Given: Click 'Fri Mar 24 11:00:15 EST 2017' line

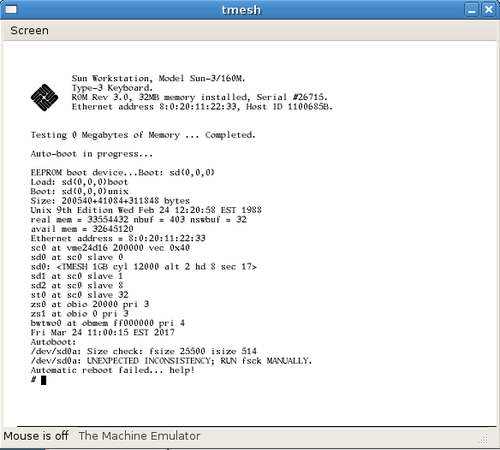Looking at the screenshot, I should (102, 332).
